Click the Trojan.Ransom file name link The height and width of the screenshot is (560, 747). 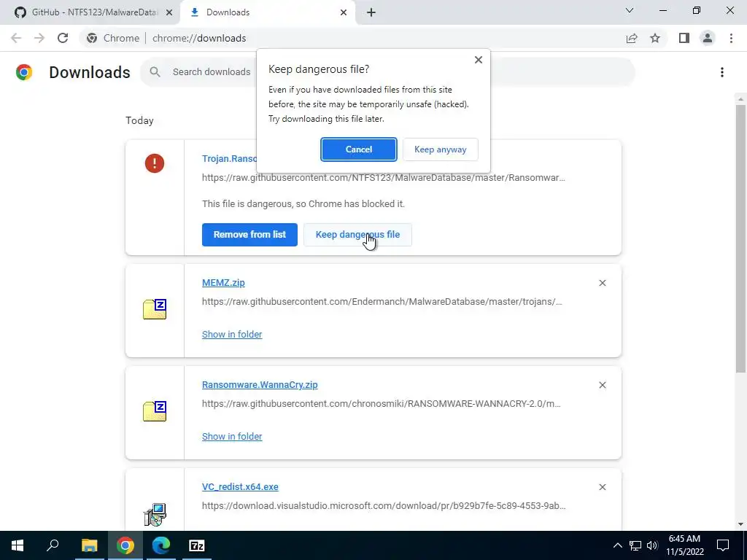230,158
